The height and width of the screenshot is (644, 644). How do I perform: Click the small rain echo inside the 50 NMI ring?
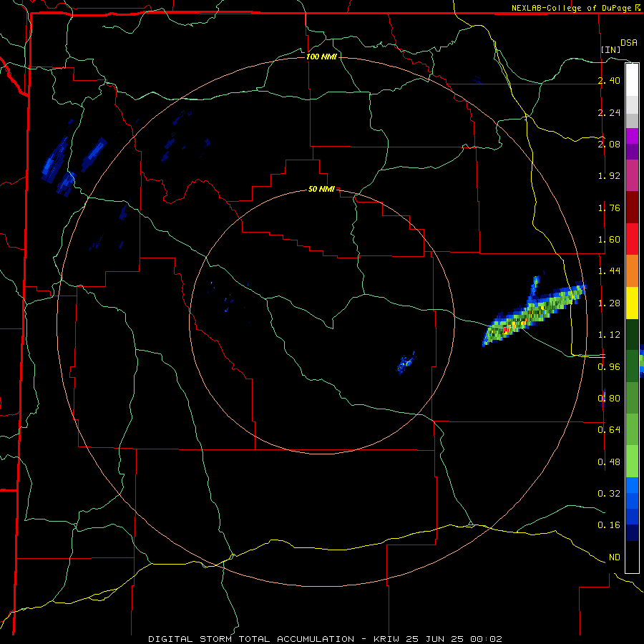click(406, 363)
